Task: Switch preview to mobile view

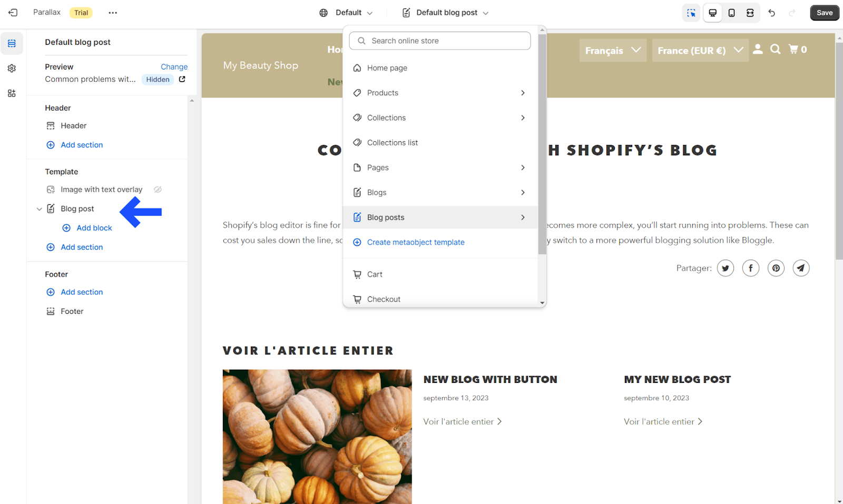Action: [x=731, y=13]
